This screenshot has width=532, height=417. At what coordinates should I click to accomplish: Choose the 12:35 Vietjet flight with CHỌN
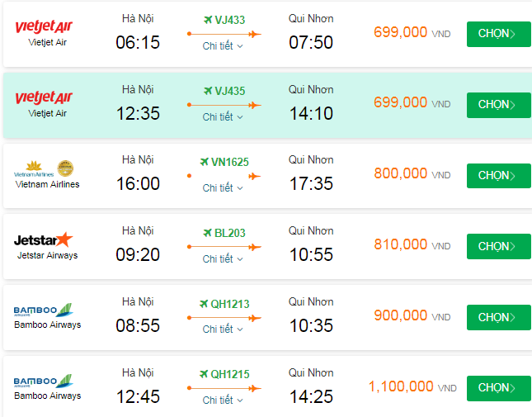(x=498, y=105)
